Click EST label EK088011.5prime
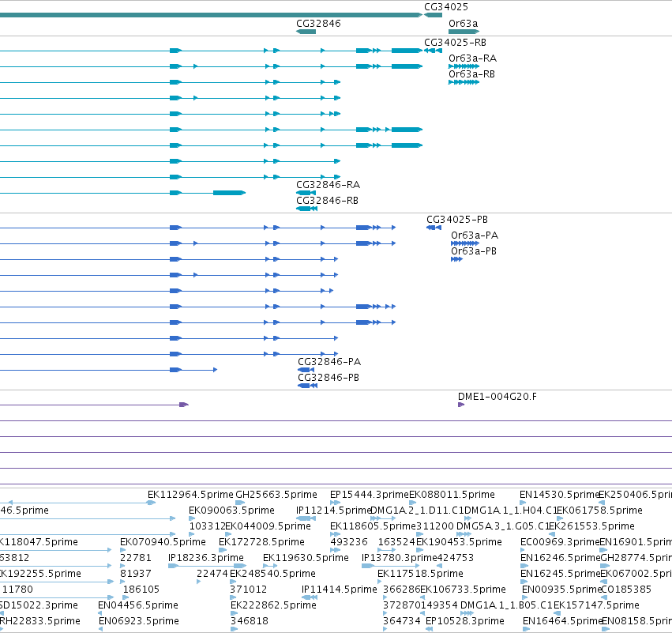The image size is (672, 633). pyautogui.click(x=452, y=495)
